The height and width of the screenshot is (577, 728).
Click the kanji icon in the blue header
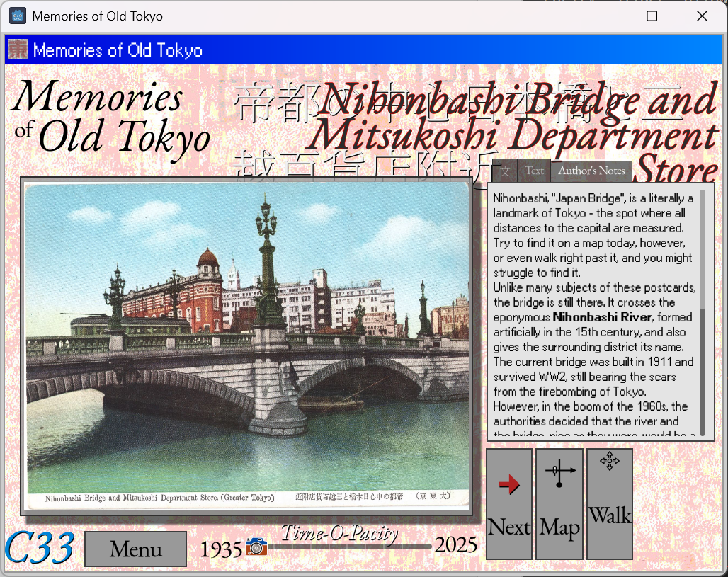18,50
